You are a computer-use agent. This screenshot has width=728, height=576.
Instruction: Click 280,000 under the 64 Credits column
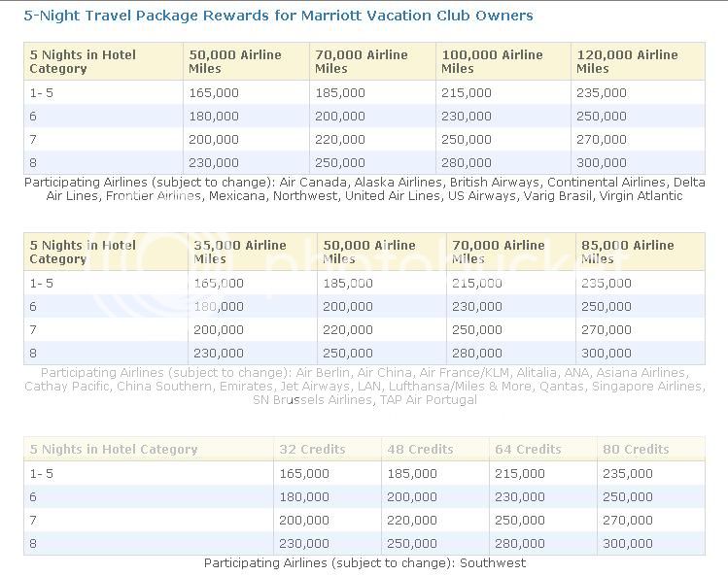click(520, 544)
